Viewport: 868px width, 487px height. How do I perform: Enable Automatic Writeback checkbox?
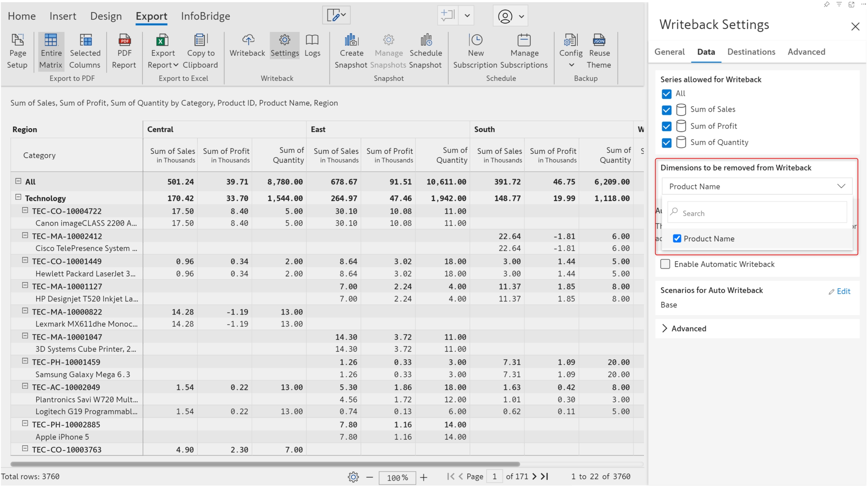click(665, 264)
